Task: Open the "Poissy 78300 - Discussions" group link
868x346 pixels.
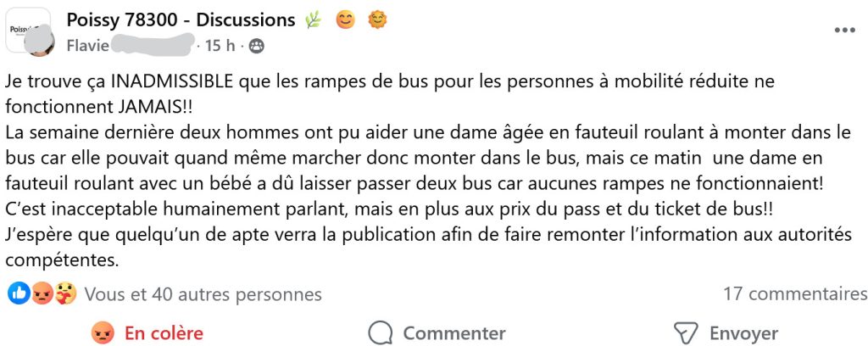Action: pyautogui.click(x=181, y=20)
